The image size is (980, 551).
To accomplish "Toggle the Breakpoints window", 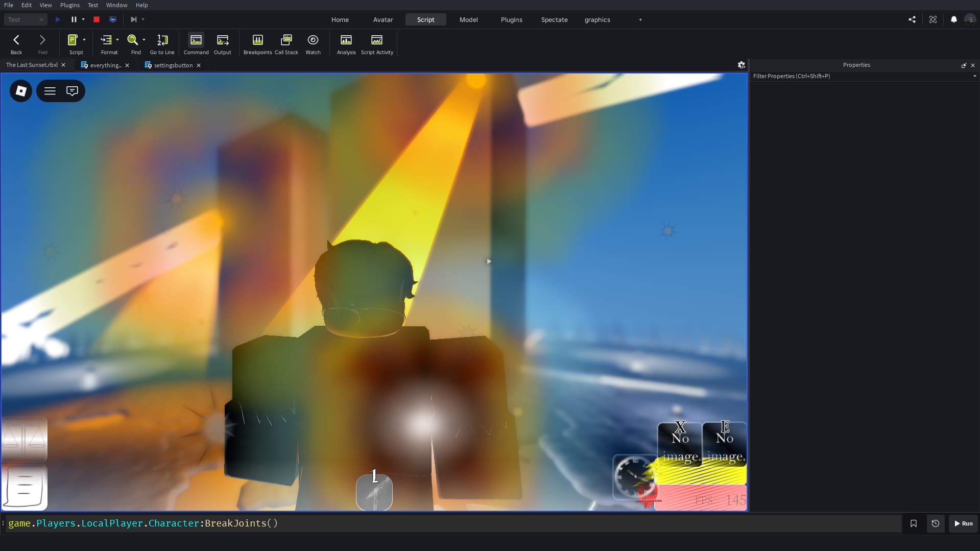I will coord(258,44).
